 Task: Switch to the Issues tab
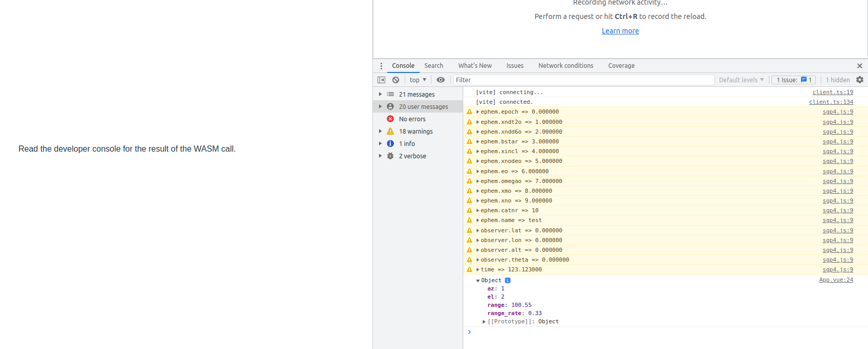[x=515, y=66]
